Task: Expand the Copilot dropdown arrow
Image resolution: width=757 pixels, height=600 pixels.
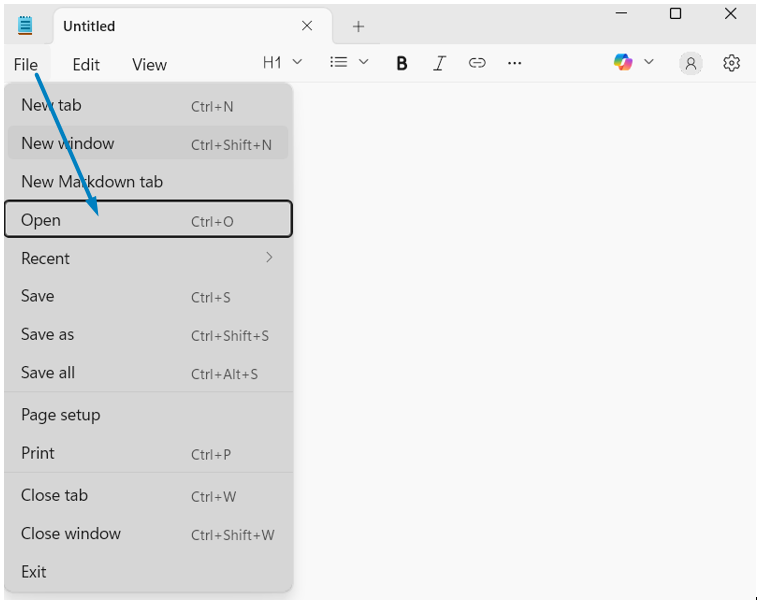Action: click(649, 62)
